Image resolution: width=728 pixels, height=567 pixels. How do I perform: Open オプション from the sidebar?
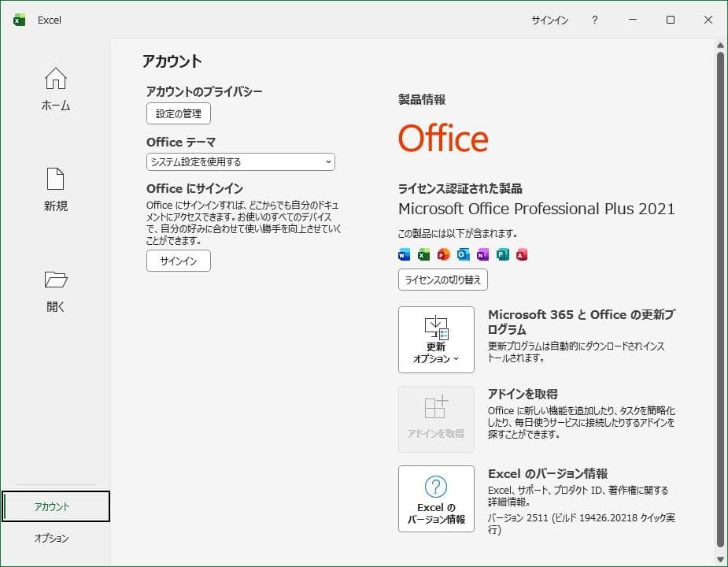coord(55,539)
